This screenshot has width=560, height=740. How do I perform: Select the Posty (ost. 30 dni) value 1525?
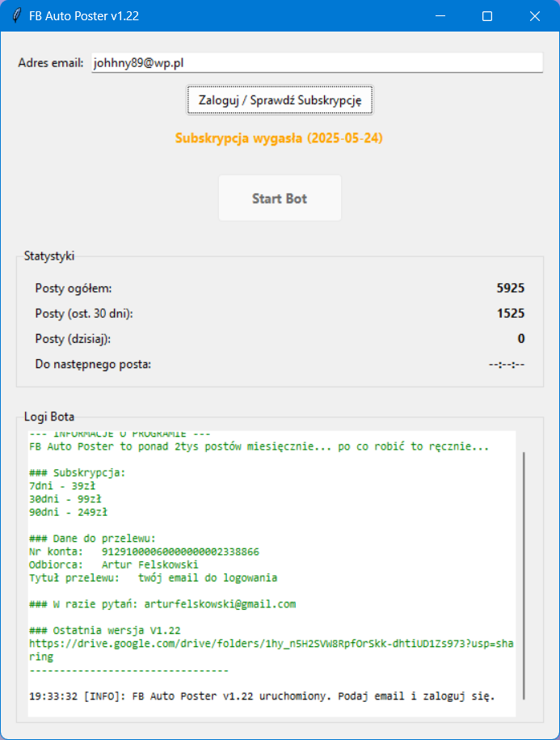[x=511, y=313]
